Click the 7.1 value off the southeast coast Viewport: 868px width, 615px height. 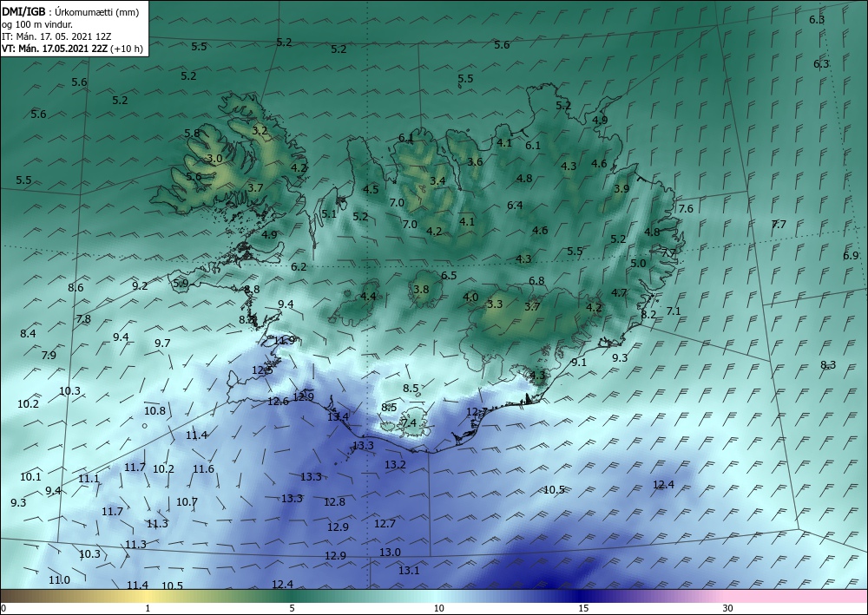point(674,311)
